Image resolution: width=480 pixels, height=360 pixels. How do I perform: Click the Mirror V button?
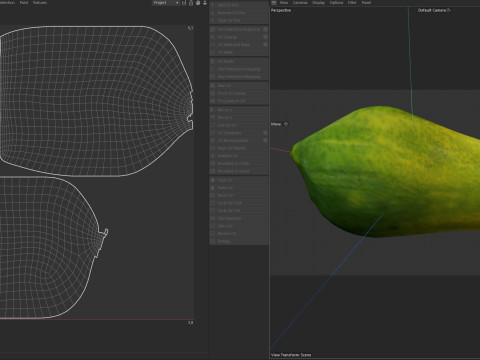[239, 117]
